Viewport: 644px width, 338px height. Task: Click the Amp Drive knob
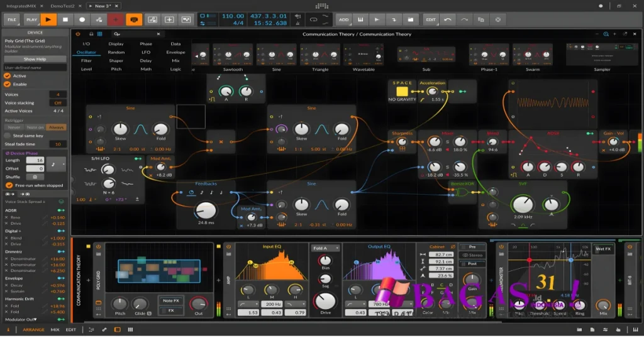tap(325, 301)
